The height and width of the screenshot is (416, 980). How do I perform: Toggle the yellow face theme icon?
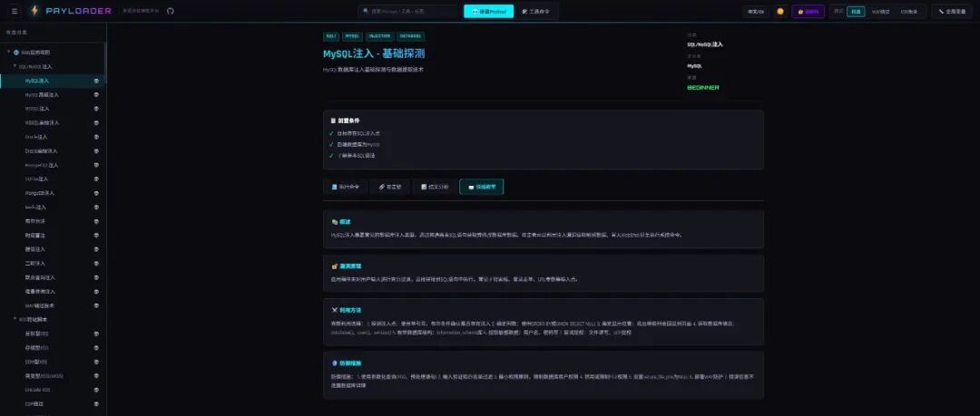780,11
